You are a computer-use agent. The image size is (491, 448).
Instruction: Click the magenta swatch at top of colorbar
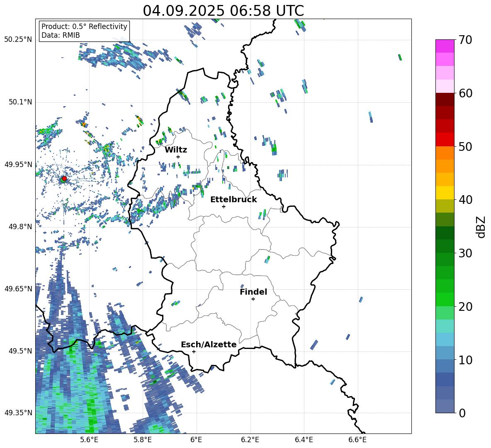point(445,46)
